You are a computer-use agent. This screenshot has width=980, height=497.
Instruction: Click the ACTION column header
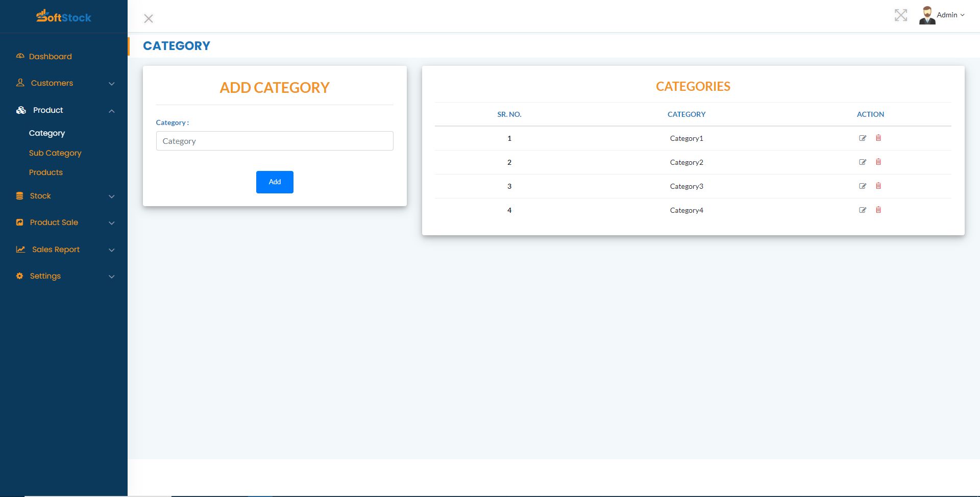pos(870,114)
